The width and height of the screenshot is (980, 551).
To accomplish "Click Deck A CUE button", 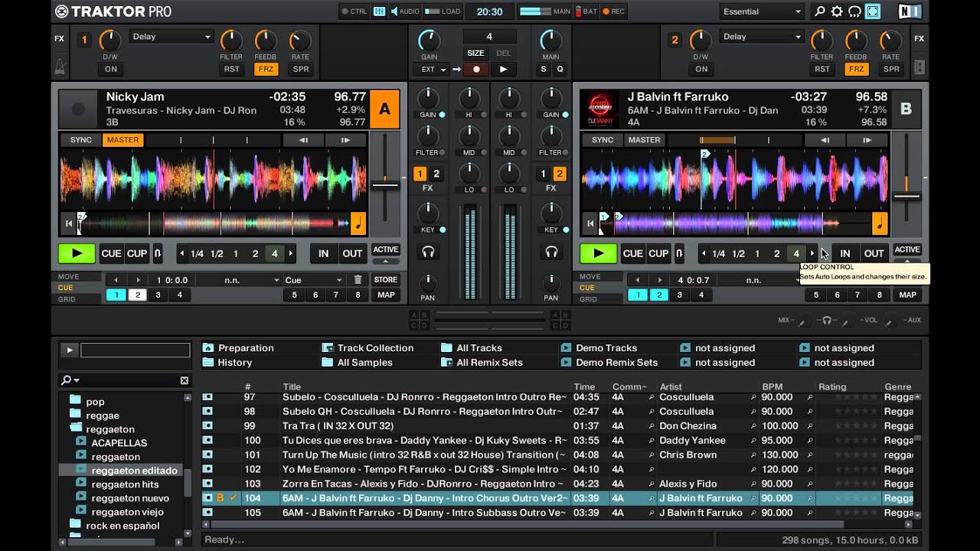I will click(x=111, y=253).
